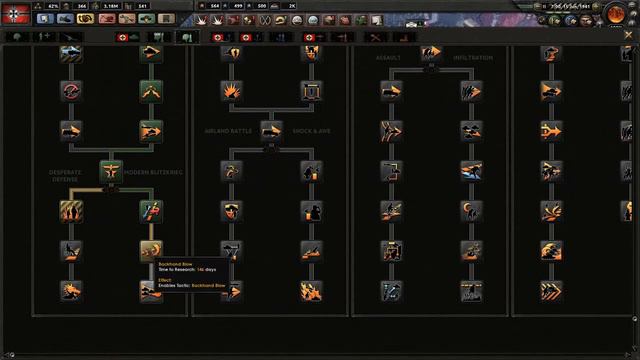
Task: Select the plain tank-arrow doctrine left of green one
Action: pyautogui.click(x=71, y=131)
